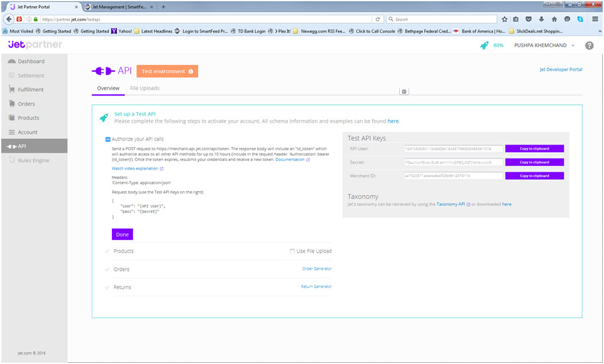The height and width of the screenshot is (364, 604).
Task: Show more bookmarks with the chevron overflow
Action: [x=600, y=31]
